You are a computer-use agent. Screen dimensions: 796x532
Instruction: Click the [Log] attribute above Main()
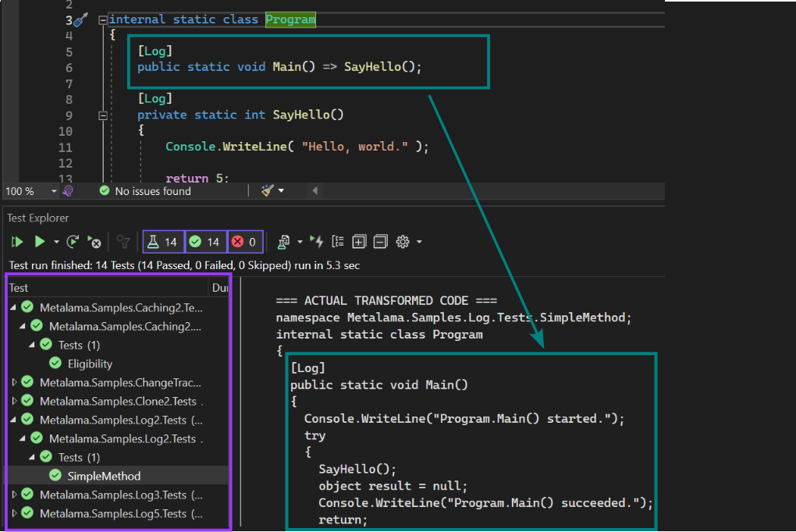(x=155, y=51)
